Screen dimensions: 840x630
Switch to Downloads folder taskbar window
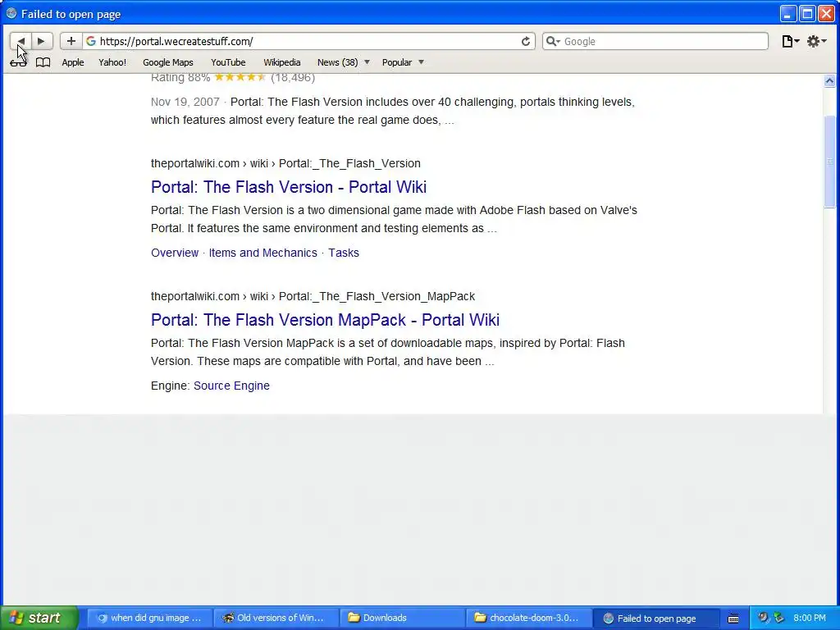coord(402,618)
